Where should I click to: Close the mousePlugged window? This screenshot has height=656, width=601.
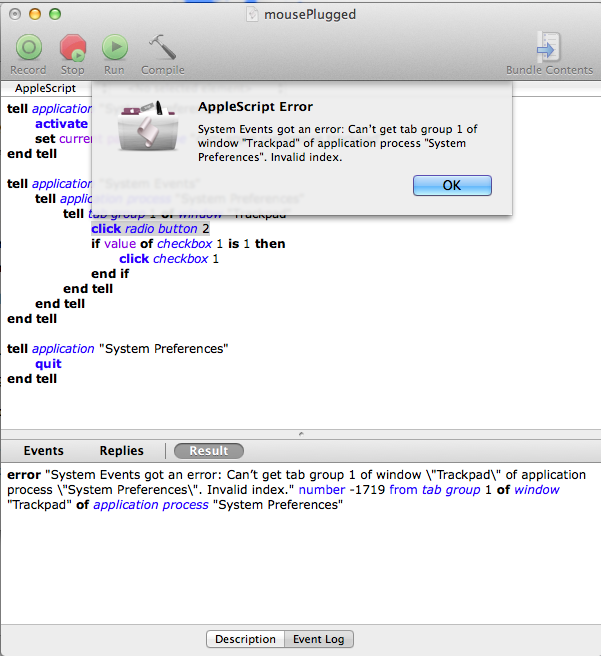pyautogui.click(x=15, y=14)
